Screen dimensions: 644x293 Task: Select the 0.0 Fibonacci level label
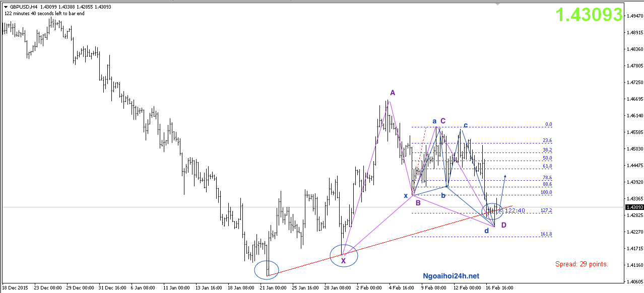[x=549, y=124]
